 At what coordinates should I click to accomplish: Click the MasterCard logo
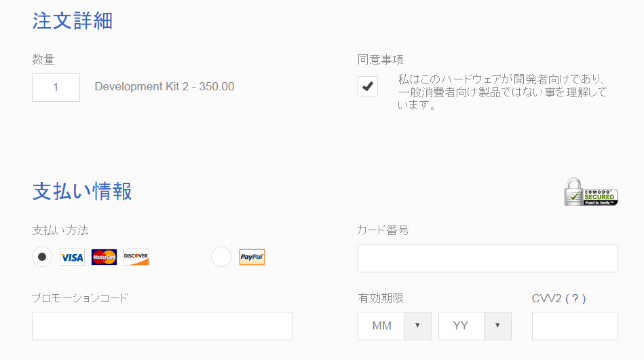(104, 257)
